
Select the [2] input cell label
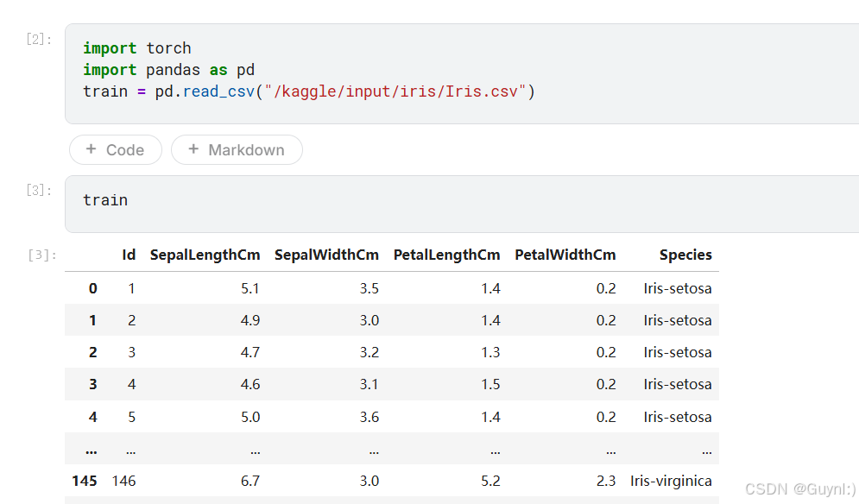[x=39, y=39]
